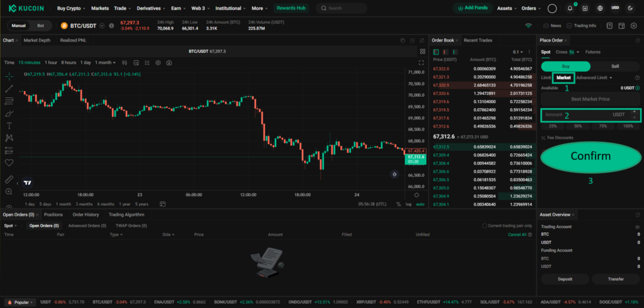
Task: Open the layout icon next to Trading Info
Action: pyautogui.click(x=622, y=26)
